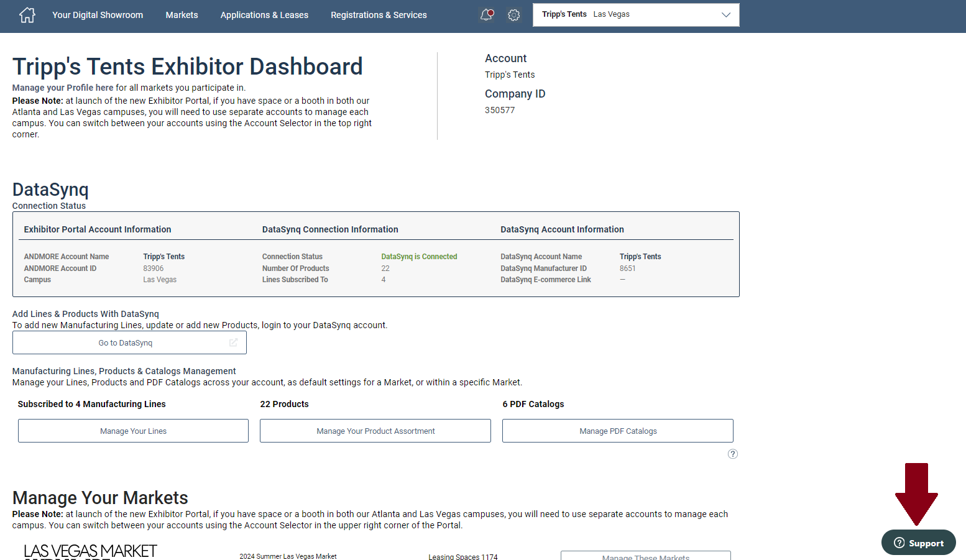Click the 6 PDF Catalogs heading

(x=533, y=404)
